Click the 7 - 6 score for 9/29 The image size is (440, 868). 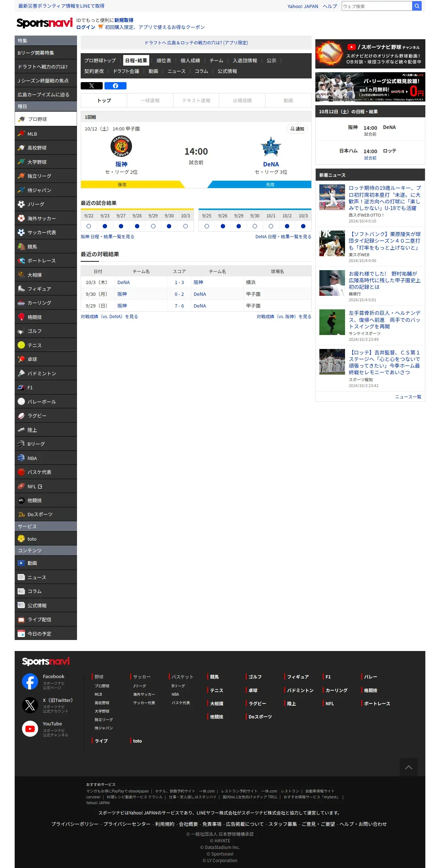(x=179, y=306)
